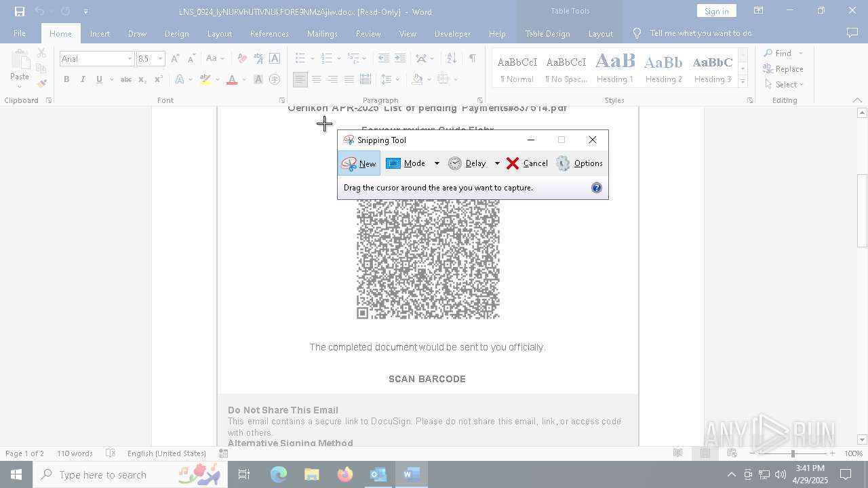
Task: Click the Cut scissors icon
Action: (x=41, y=53)
